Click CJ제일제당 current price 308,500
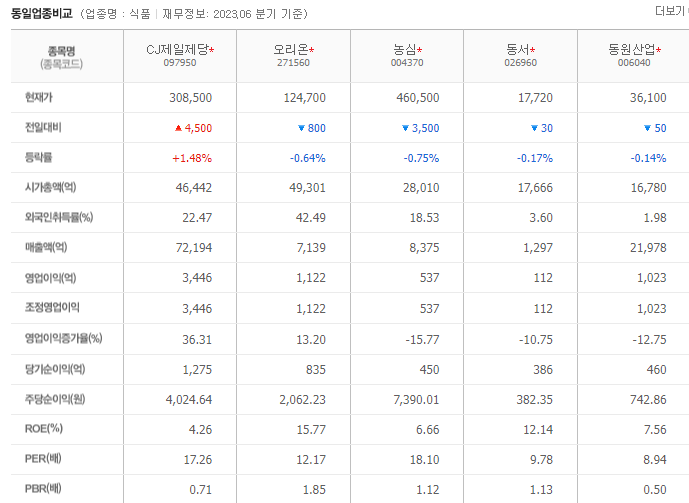The width and height of the screenshot is (689, 503). (191, 98)
